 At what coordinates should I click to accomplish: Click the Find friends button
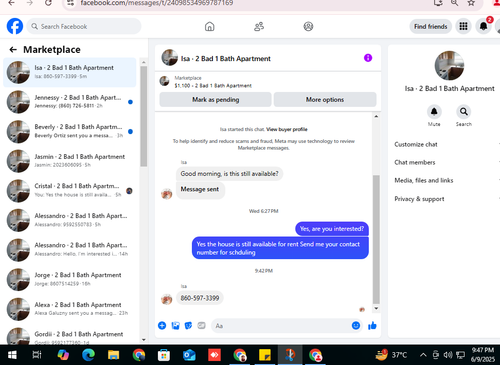[431, 26]
